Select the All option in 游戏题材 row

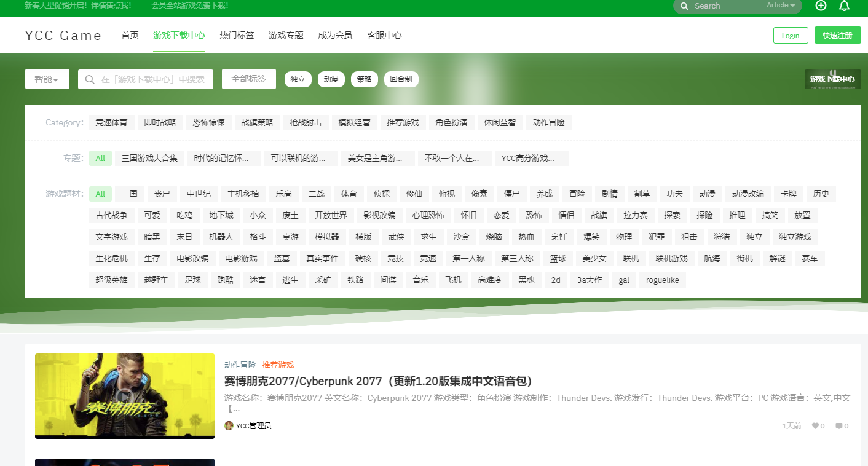click(100, 194)
